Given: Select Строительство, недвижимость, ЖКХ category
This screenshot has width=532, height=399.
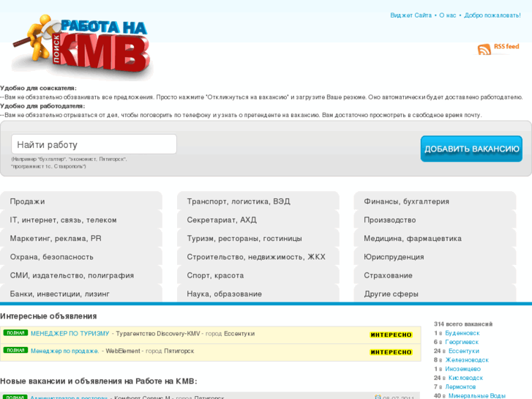Looking at the screenshot, I should coord(258,257).
